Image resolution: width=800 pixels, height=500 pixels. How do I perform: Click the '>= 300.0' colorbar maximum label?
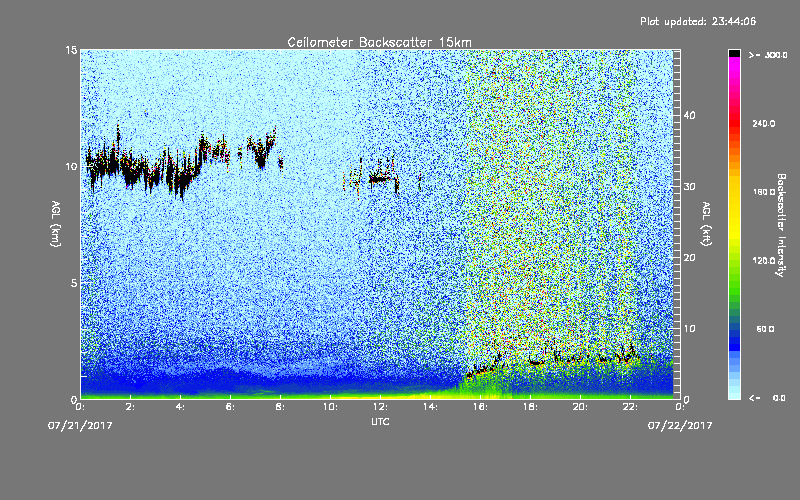click(768, 55)
